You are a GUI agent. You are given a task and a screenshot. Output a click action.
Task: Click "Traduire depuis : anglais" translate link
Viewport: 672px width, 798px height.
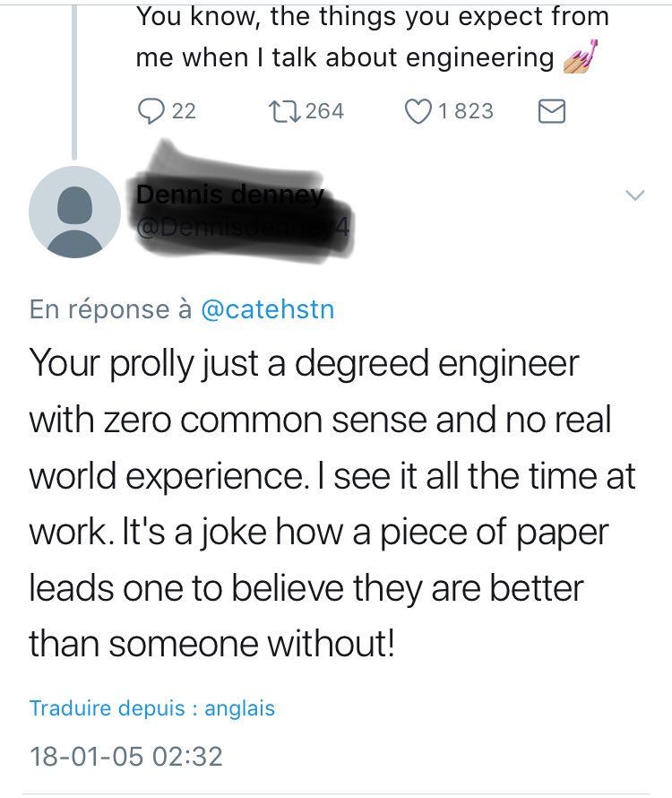pos(152,708)
